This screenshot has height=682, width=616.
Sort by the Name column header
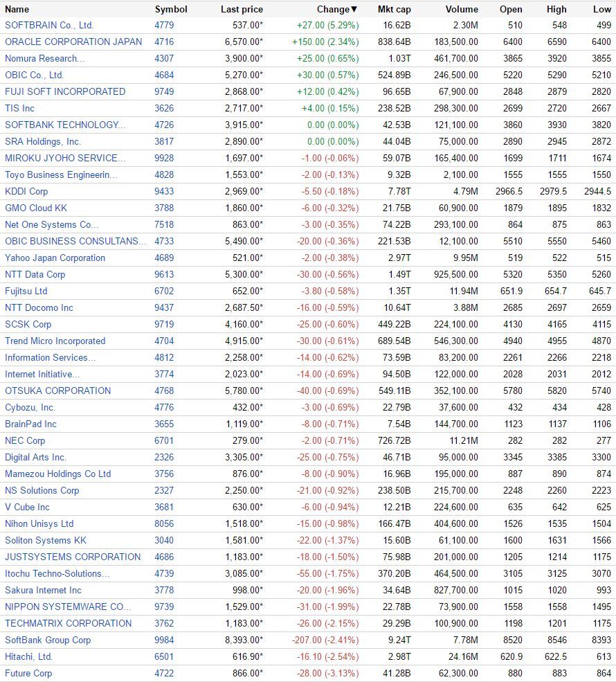(17, 9)
